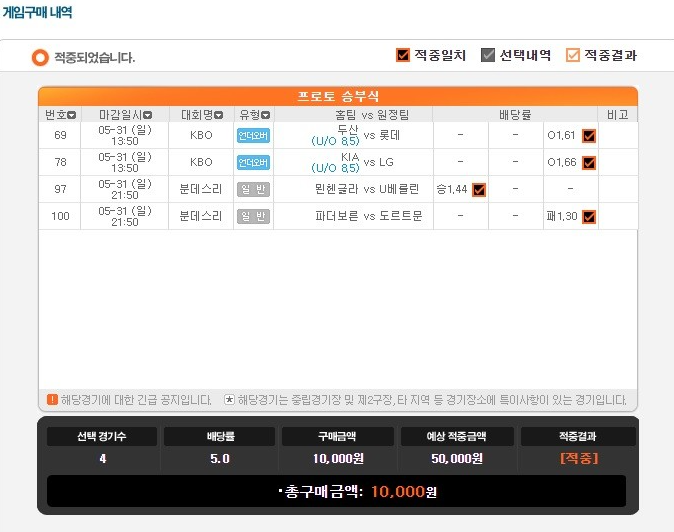
Task: Click the 예상 적중금액 value 50,000원
Action: tap(457, 459)
